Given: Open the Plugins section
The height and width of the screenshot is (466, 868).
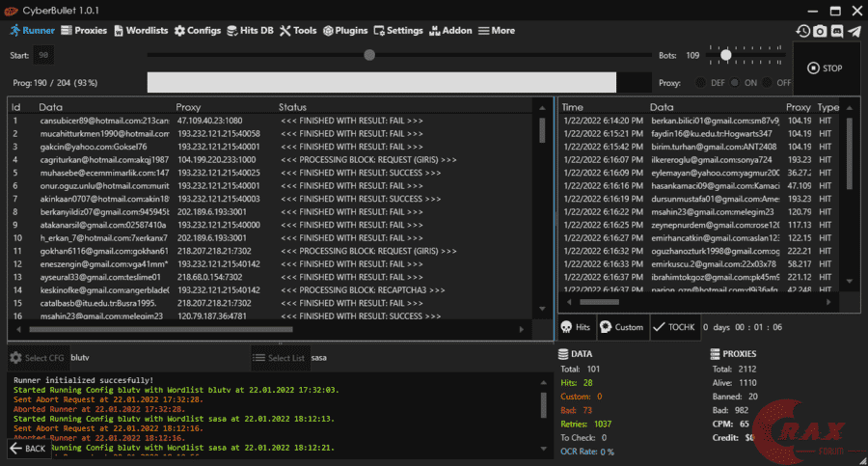Looking at the screenshot, I should (x=343, y=30).
